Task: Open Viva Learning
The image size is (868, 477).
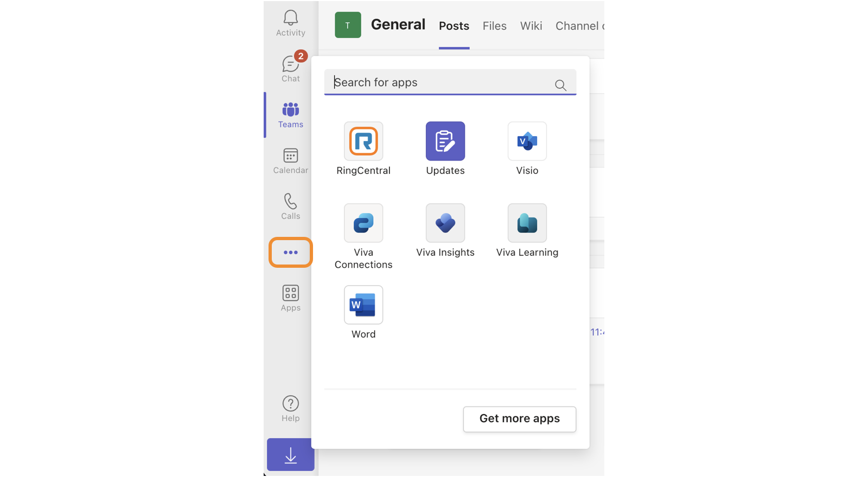Action: pos(527,223)
